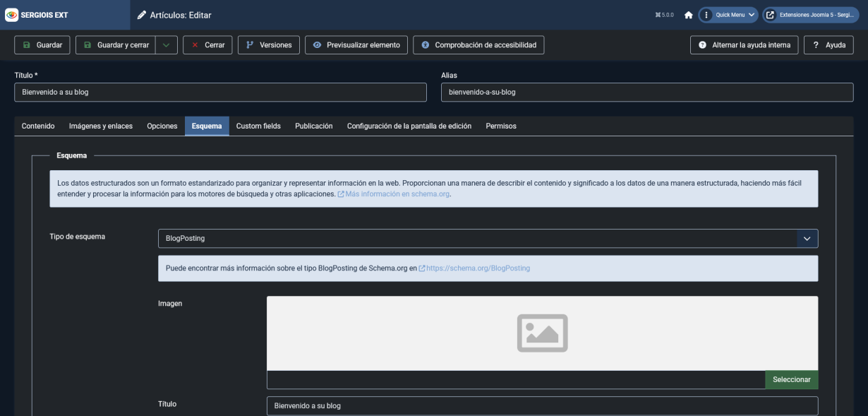Open the Imágenes y enlaces tab

click(x=101, y=126)
